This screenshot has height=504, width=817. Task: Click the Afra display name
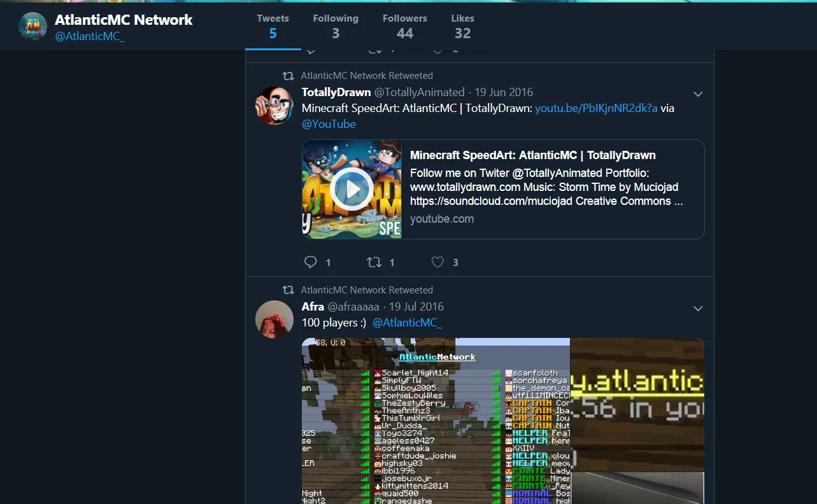(x=313, y=307)
